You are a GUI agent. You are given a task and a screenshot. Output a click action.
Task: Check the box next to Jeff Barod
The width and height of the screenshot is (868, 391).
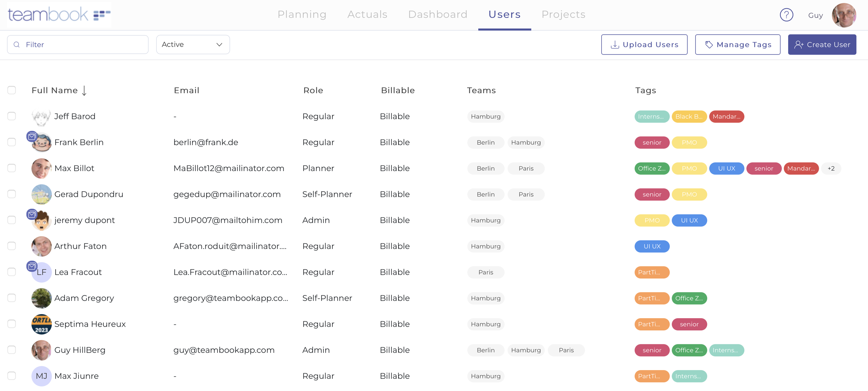12,116
